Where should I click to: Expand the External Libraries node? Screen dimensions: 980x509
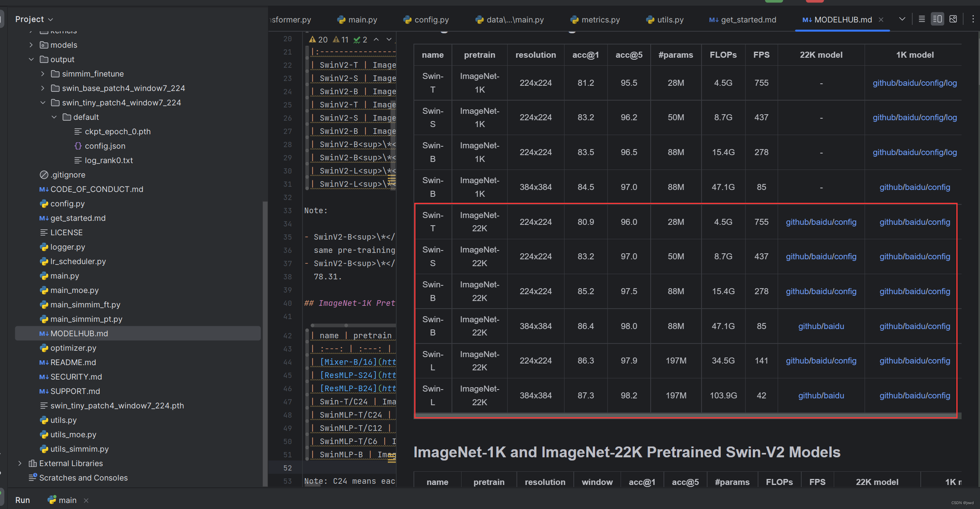pos(20,463)
